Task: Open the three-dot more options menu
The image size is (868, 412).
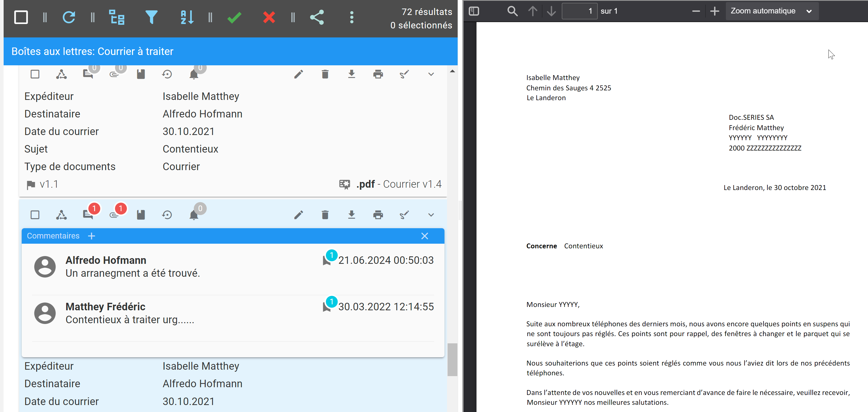Action: coord(351,17)
